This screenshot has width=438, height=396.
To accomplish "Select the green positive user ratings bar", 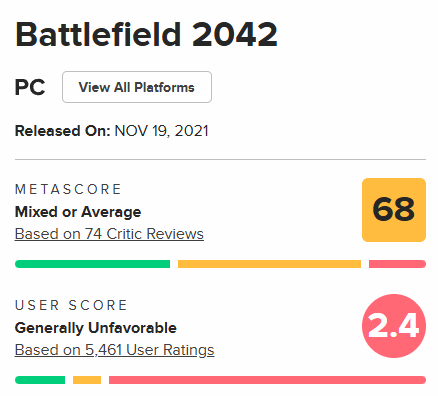I will tap(40, 380).
